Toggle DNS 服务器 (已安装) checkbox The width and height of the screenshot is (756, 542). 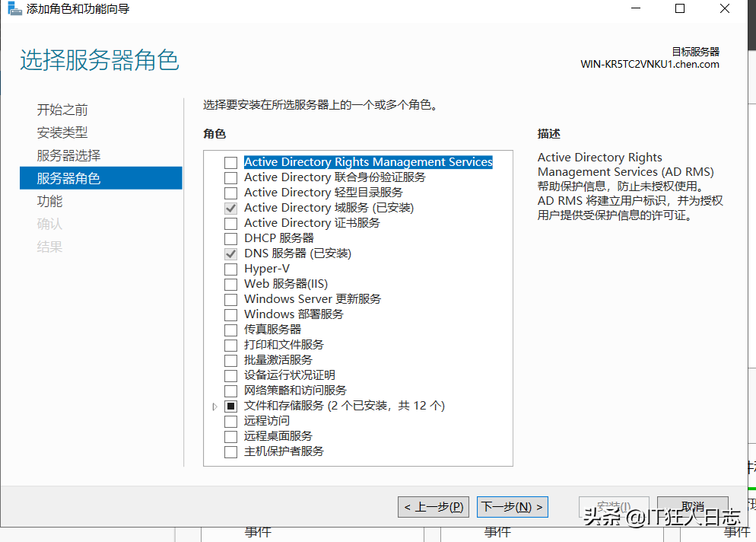tap(231, 253)
